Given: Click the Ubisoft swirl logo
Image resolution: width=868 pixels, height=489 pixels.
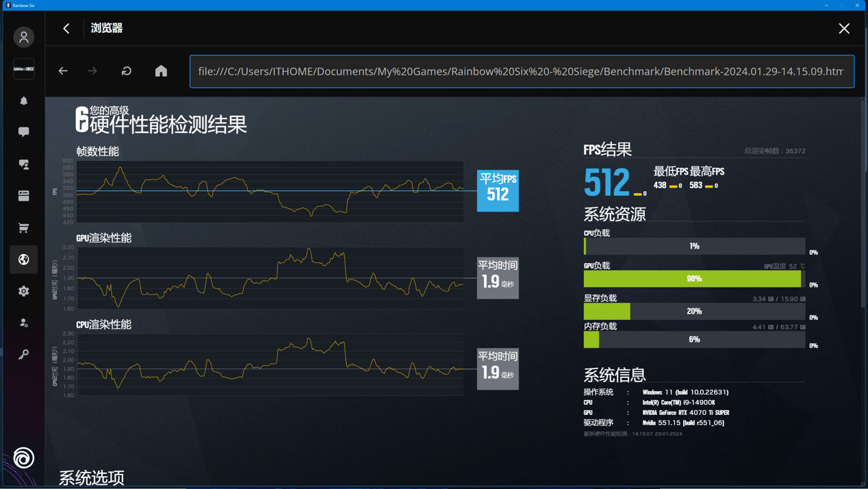Looking at the screenshot, I should coord(24,457).
